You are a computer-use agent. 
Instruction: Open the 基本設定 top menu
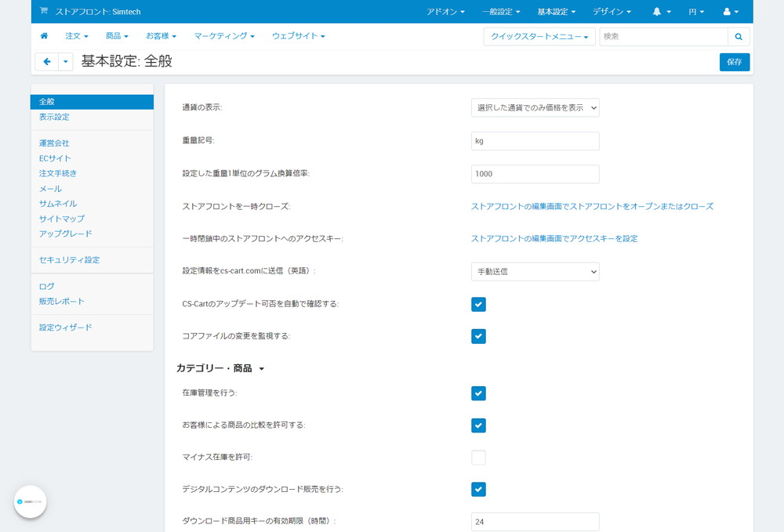[x=556, y=12]
